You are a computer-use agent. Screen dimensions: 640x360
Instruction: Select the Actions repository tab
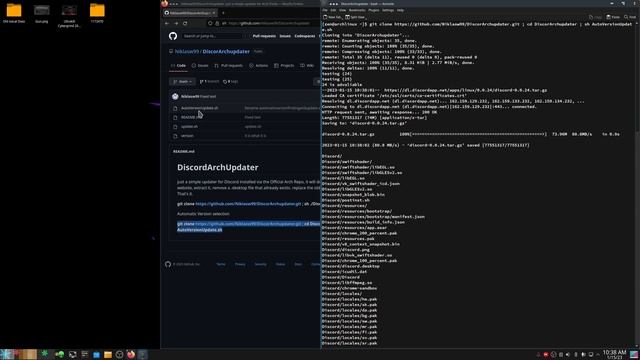click(x=259, y=65)
